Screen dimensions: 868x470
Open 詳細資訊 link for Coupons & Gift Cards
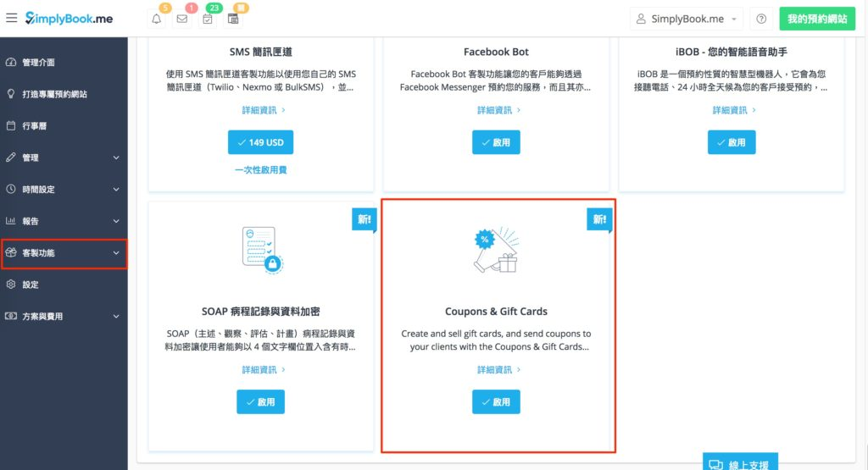click(498, 369)
